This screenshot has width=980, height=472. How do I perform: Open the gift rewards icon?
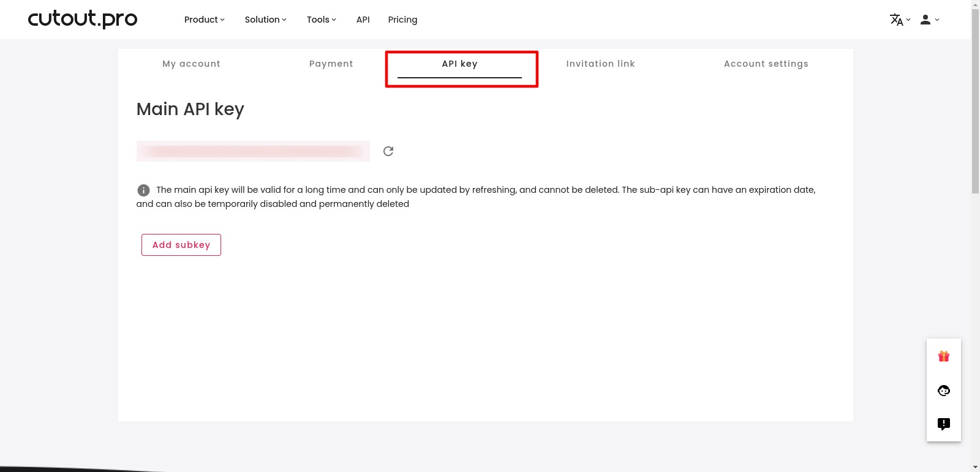click(943, 356)
